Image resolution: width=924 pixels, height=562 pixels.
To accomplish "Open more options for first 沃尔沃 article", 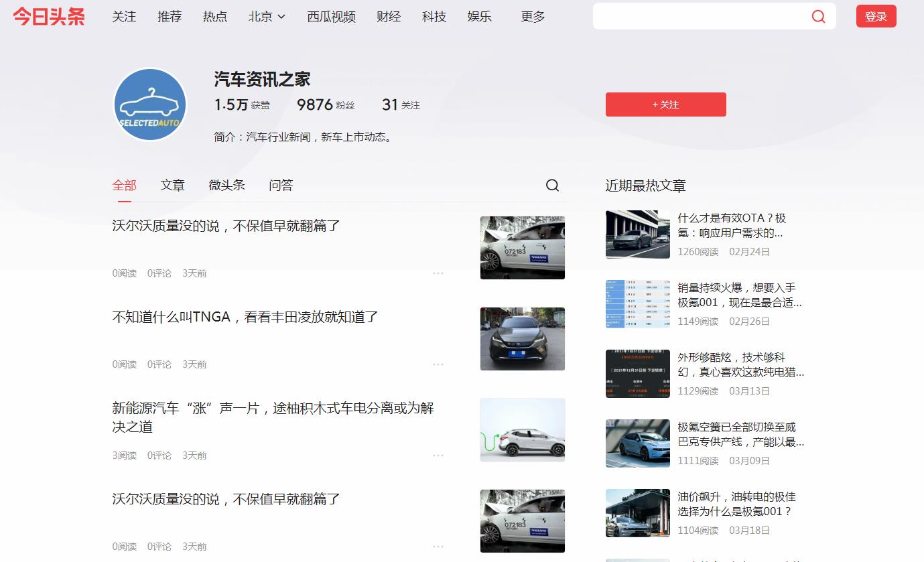I will (438, 273).
